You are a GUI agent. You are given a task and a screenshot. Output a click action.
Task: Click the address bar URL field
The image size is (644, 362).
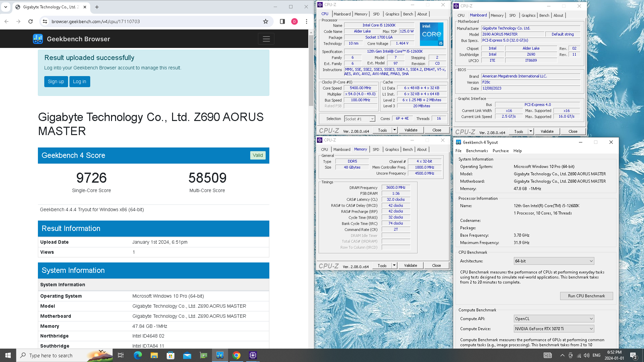pyautogui.click(x=154, y=21)
